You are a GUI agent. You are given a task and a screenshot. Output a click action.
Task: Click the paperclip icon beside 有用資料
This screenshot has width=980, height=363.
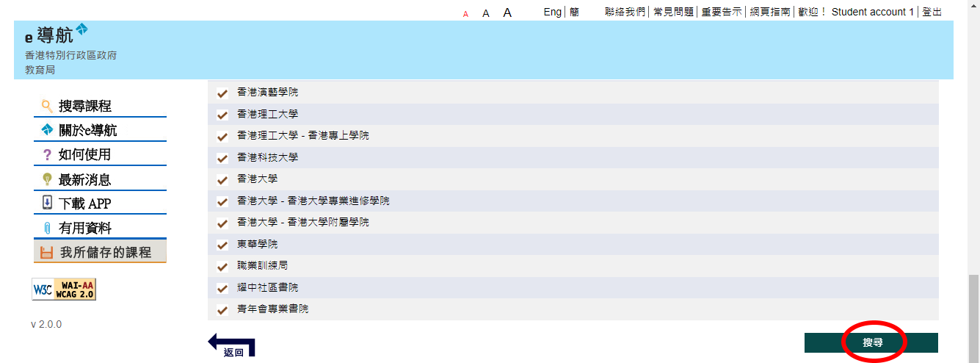click(47, 229)
